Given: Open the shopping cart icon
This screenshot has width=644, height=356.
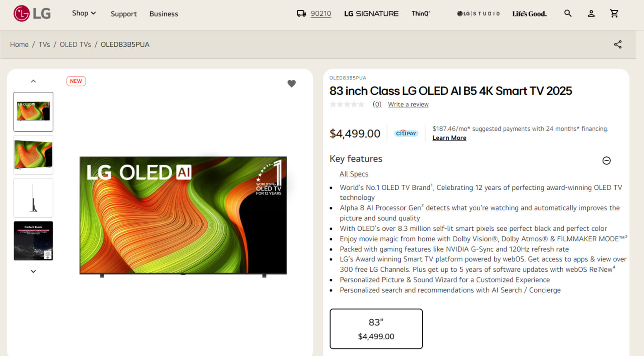Looking at the screenshot, I should point(614,14).
